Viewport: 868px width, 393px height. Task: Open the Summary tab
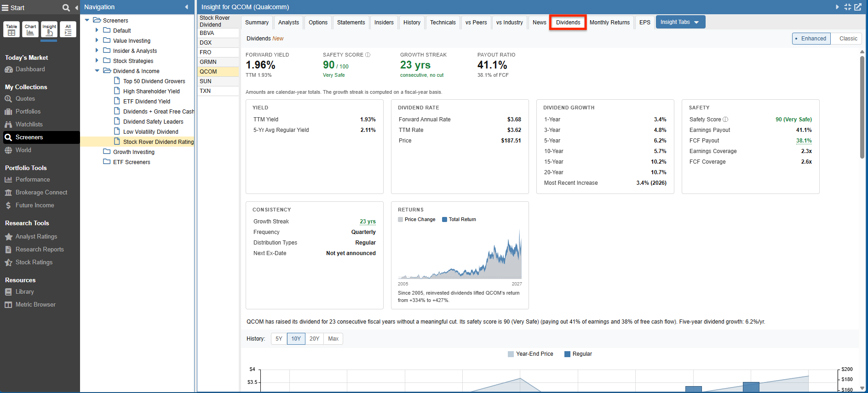pos(257,23)
